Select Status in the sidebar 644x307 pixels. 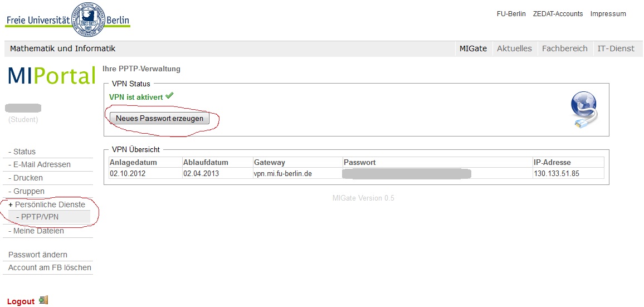click(24, 152)
